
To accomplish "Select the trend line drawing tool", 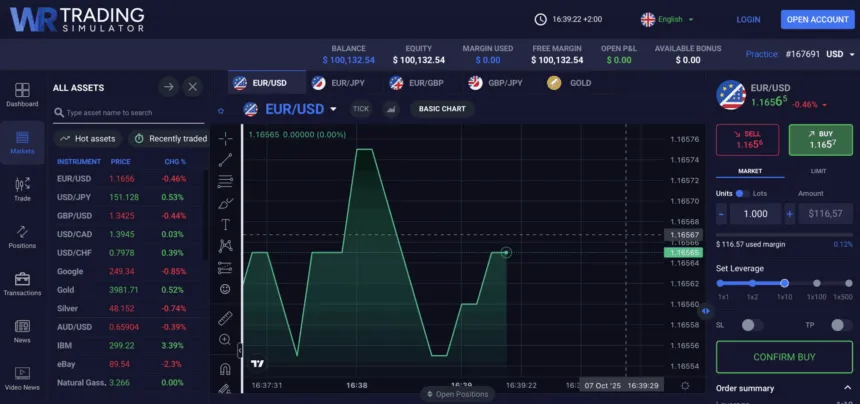I will [225, 159].
